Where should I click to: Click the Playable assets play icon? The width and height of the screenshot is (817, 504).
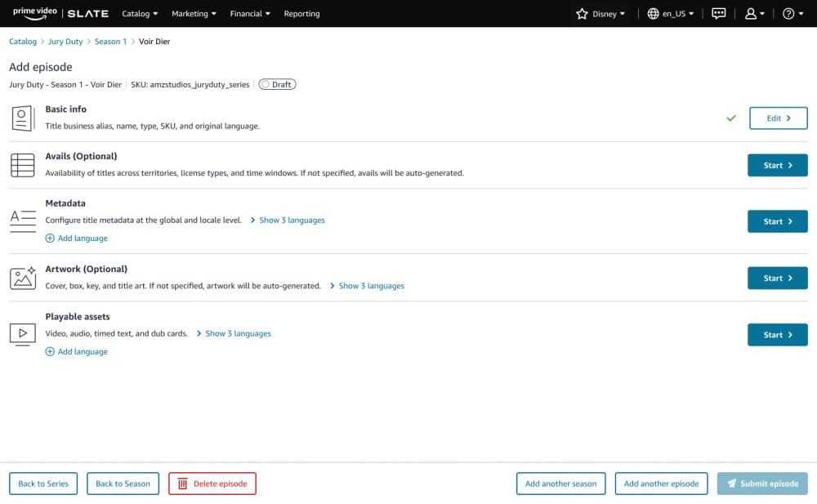point(23,333)
